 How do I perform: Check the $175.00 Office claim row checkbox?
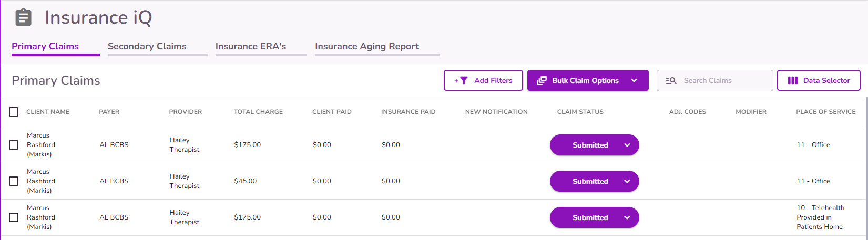click(14, 145)
